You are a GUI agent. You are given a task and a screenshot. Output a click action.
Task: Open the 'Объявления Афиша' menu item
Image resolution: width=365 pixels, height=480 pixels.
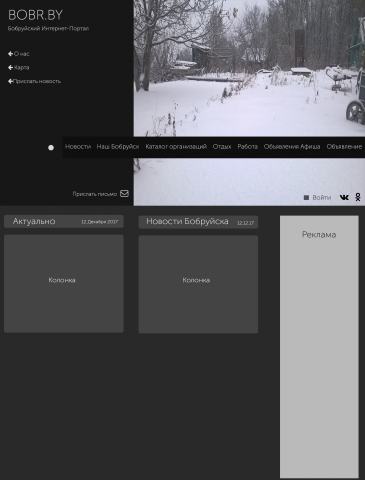point(292,147)
